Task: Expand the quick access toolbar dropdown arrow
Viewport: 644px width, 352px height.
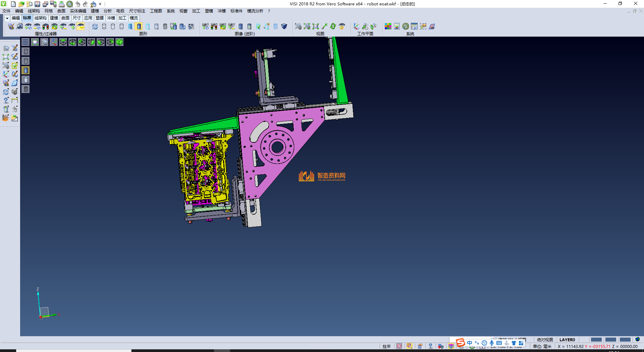Action: coord(100,4)
